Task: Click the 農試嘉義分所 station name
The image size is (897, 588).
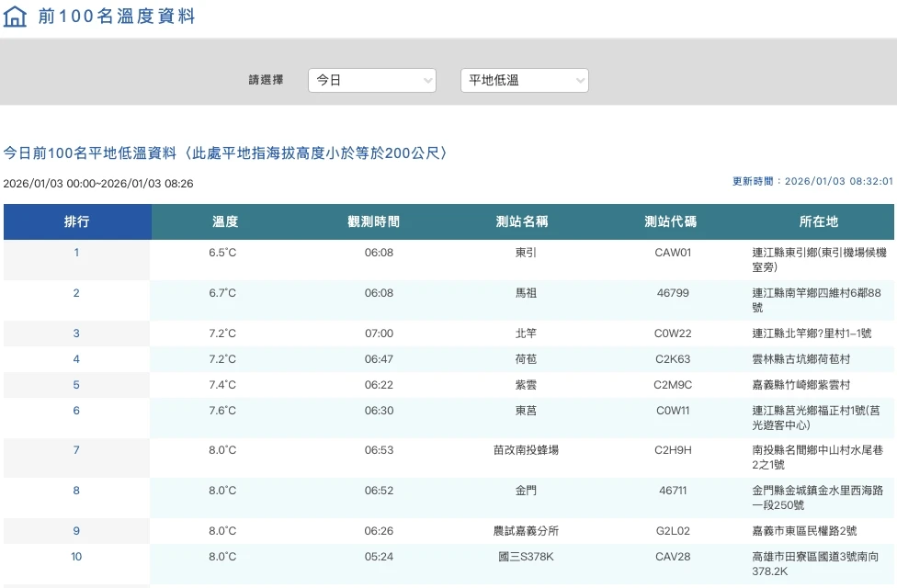Action: tap(526, 531)
